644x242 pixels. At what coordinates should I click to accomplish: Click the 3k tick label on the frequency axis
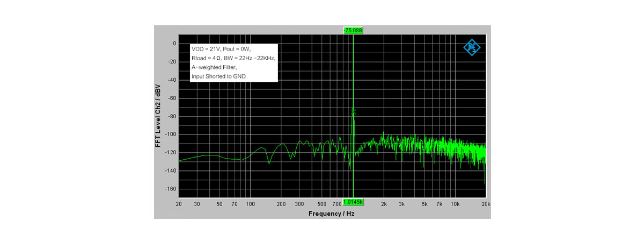click(x=402, y=205)
